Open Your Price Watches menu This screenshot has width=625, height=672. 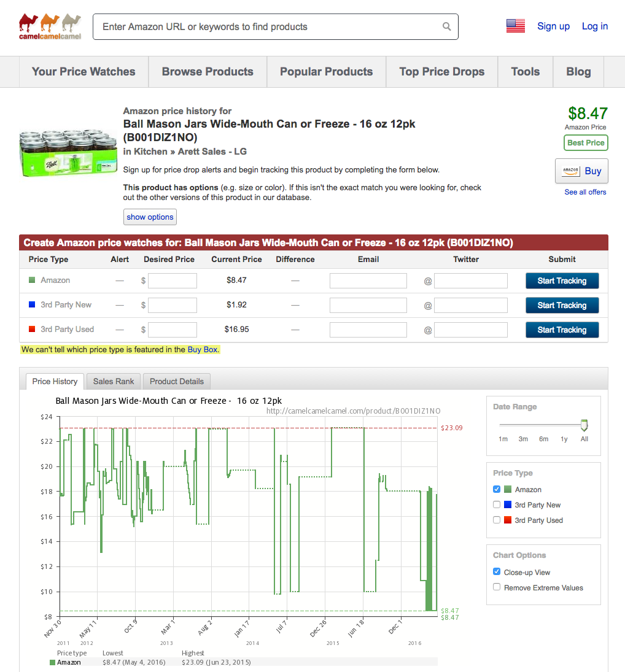click(83, 72)
